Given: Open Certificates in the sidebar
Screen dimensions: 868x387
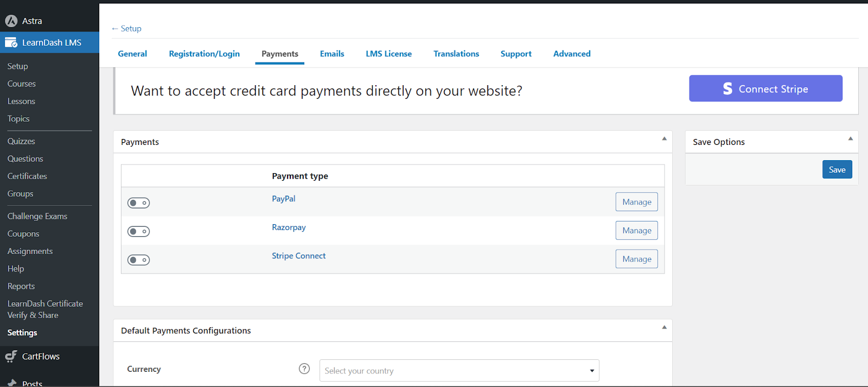Looking at the screenshot, I should tap(27, 176).
